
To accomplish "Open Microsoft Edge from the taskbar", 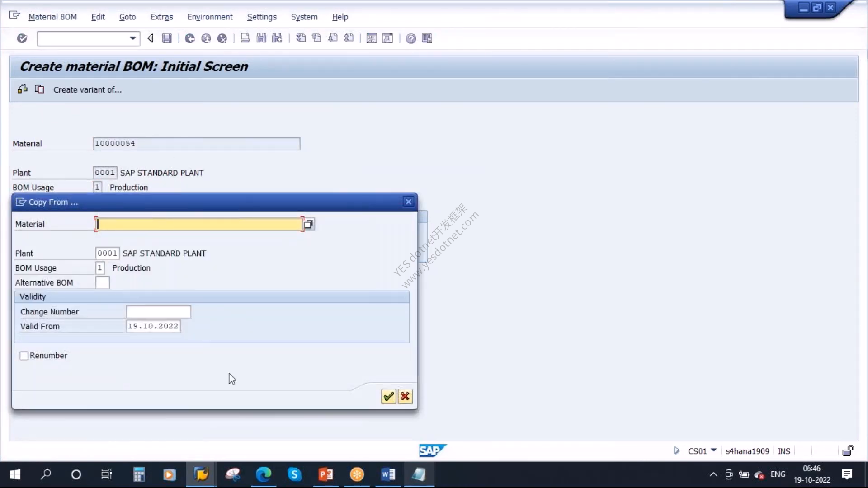I will [264, 474].
